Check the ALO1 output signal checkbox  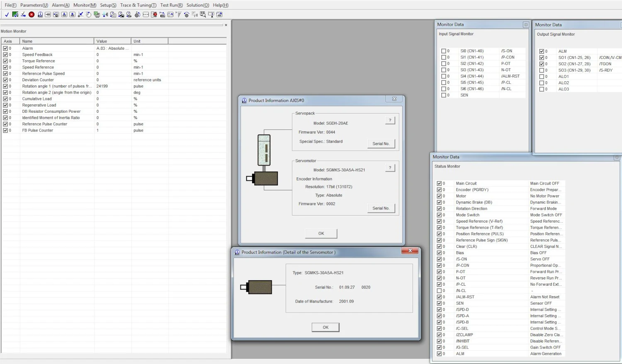[542, 77]
